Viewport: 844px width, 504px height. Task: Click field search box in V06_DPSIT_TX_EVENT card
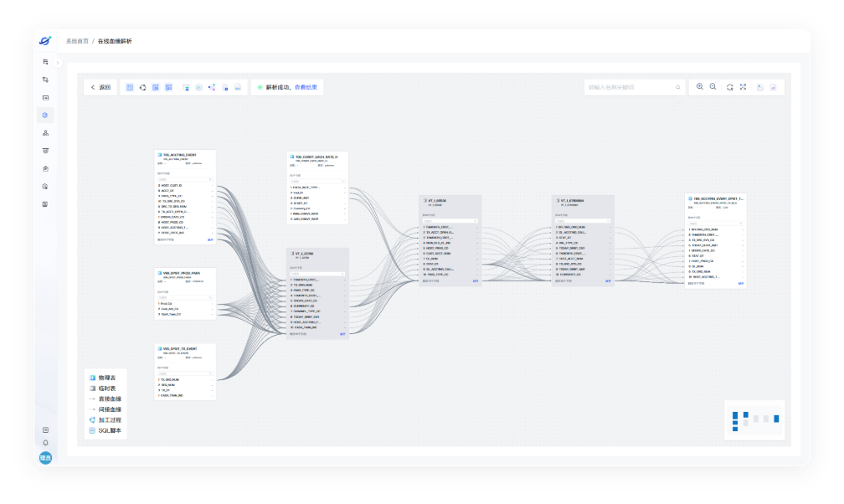click(x=185, y=373)
